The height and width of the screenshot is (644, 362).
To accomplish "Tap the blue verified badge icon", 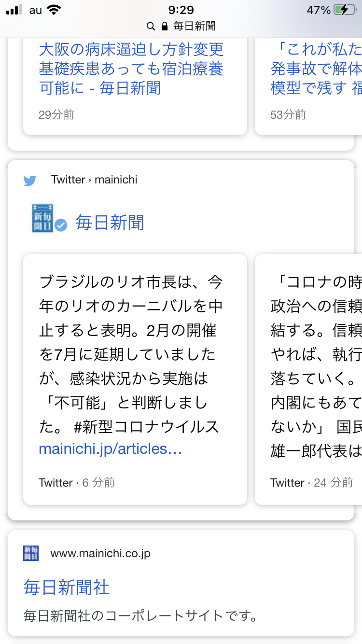I will tap(61, 224).
